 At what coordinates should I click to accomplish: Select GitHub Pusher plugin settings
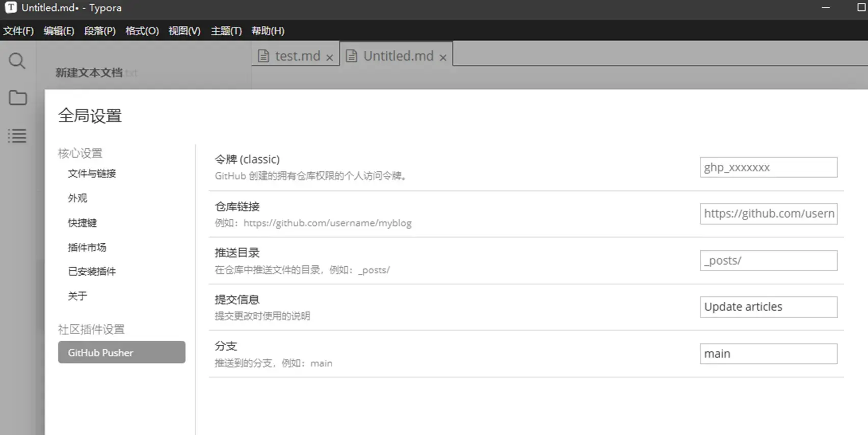coord(121,352)
